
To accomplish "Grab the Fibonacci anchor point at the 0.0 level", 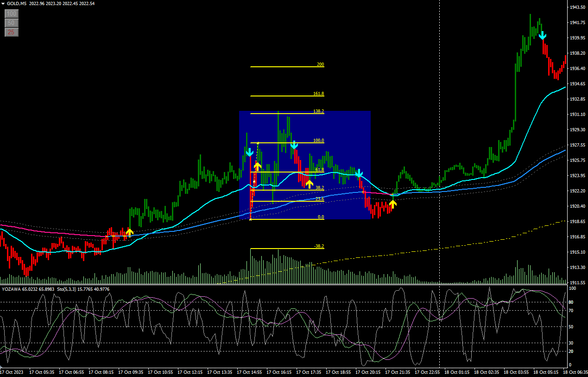I will [251, 219].
